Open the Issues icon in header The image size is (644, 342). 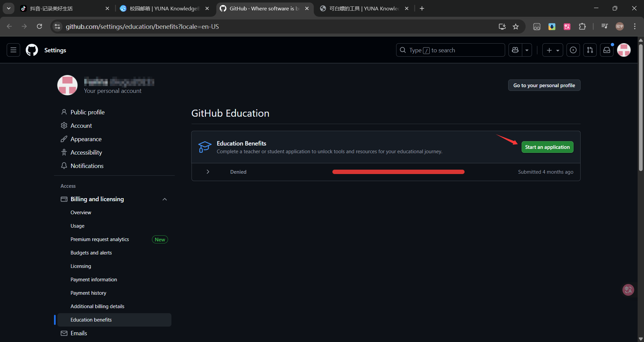(x=573, y=50)
